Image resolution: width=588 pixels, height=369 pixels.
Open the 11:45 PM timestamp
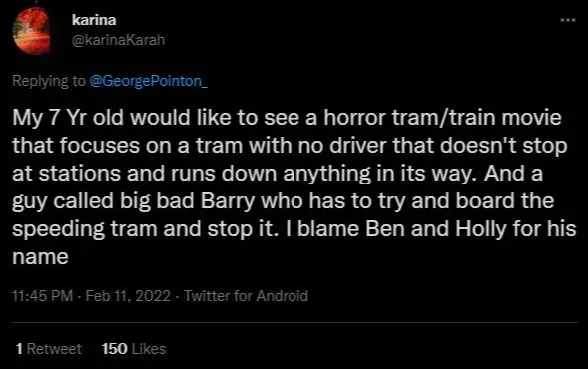pyautogui.click(x=42, y=296)
